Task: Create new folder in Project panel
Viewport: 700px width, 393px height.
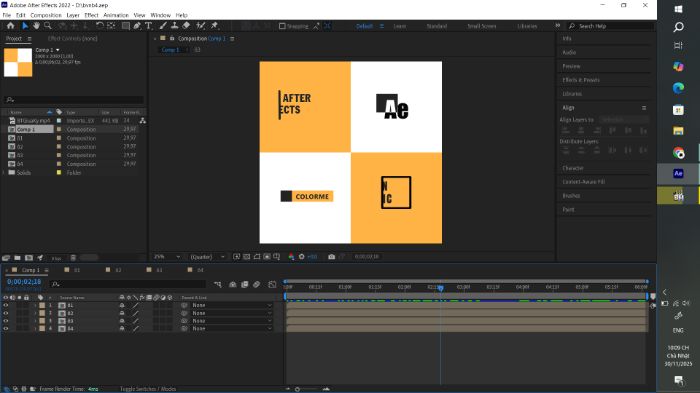Action: tap(17, 258)
